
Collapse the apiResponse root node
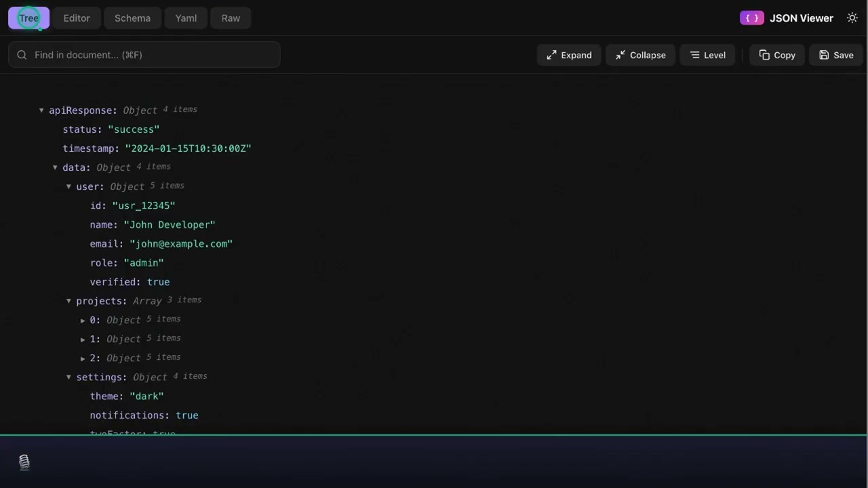41,110
